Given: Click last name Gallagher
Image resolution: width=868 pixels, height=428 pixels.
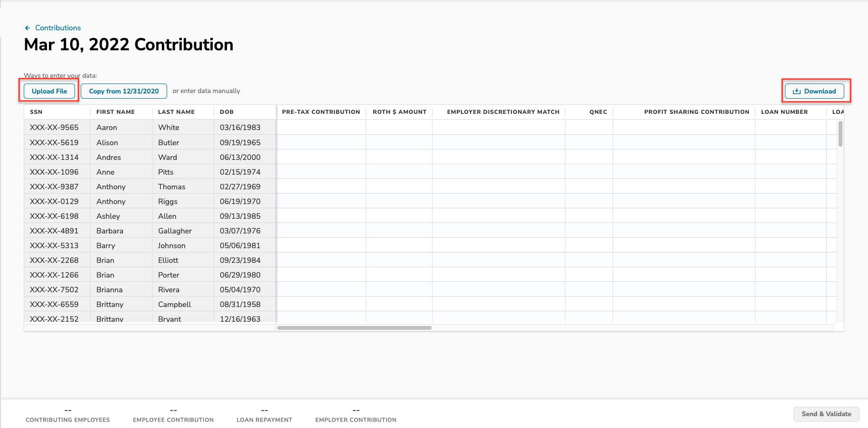Looking at the screenshot, I should (x=175, y=231).
